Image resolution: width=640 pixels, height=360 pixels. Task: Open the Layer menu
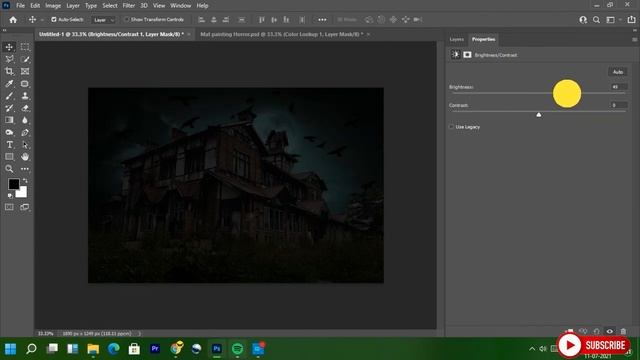point(73,6)
